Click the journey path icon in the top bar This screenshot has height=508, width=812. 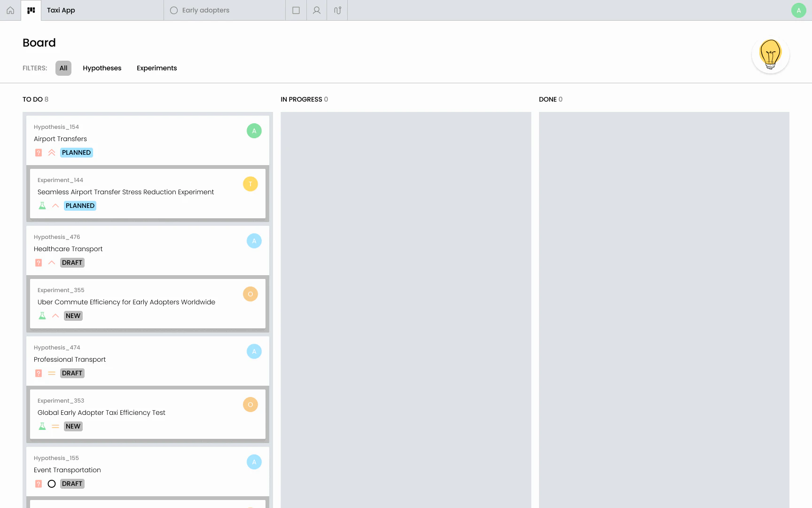[x=337, y=10]
